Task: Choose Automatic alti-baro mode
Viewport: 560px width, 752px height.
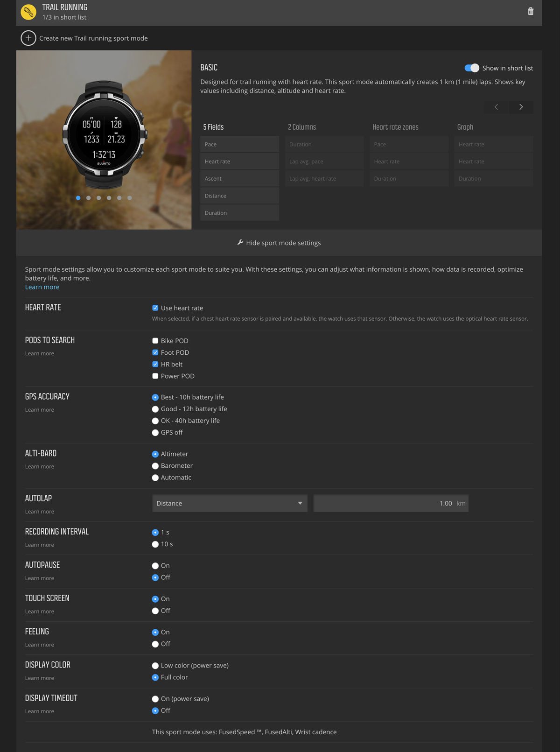Action: click(x=155, y=478)
